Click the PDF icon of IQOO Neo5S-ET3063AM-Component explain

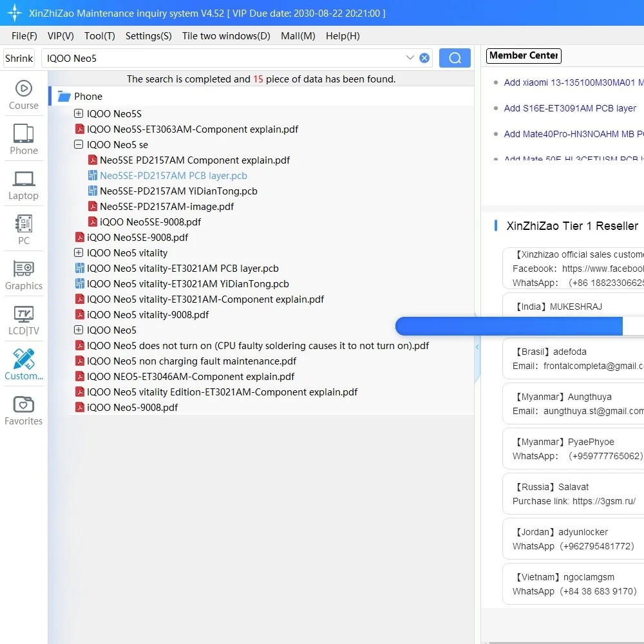coord(80,129)
